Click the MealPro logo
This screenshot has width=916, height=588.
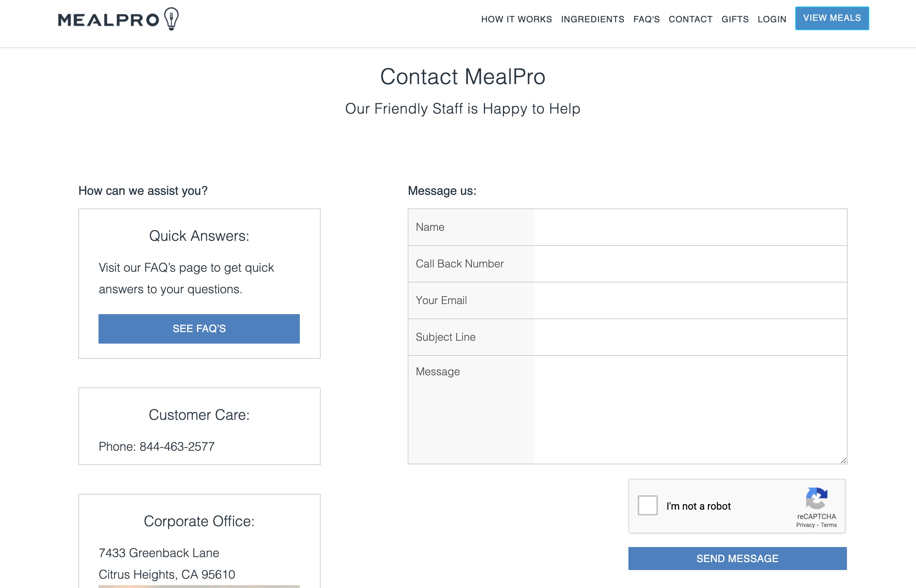(118, 19)
